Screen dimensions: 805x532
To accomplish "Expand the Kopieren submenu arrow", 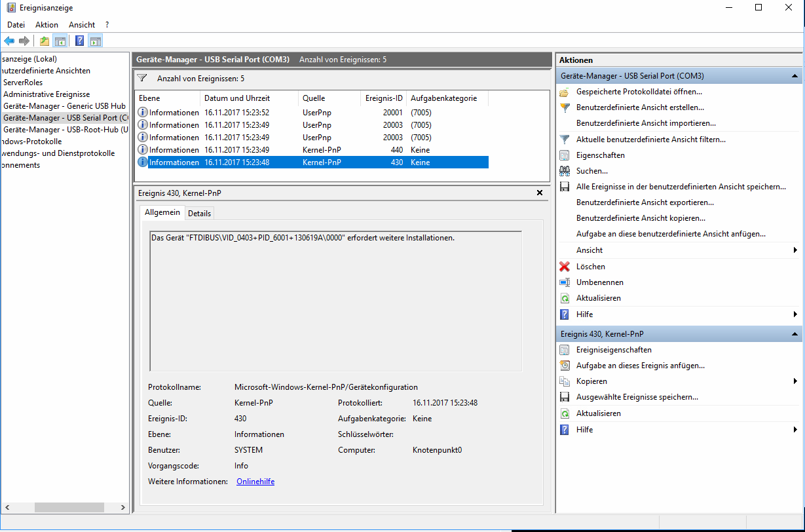I will [795, 381].
